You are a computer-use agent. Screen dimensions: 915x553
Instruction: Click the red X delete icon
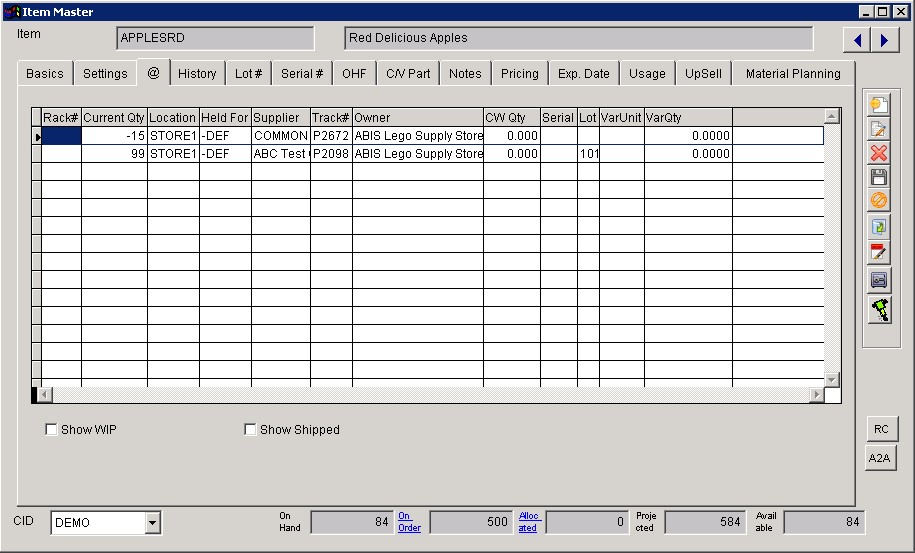tap(879, 153)
